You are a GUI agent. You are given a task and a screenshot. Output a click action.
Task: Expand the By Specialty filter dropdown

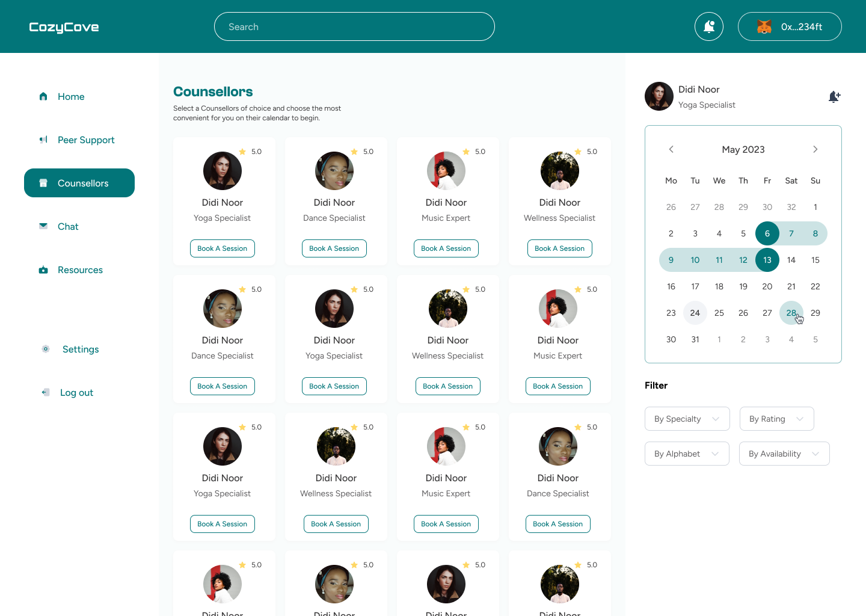[687, 419]
